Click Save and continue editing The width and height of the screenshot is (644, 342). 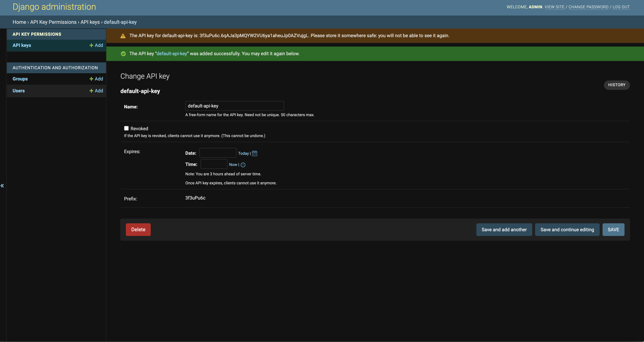567,230
